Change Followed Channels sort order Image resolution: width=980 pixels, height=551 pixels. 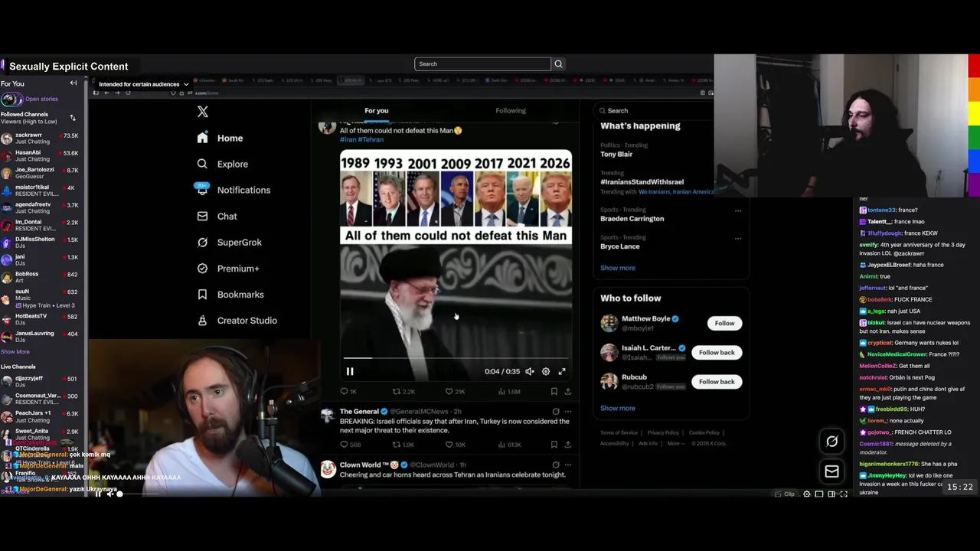(73, 118)
